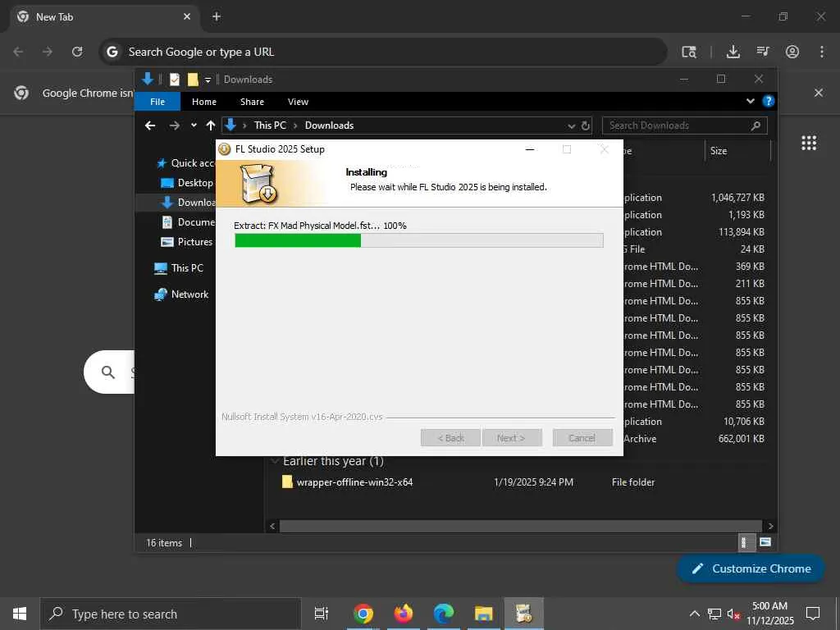Viewport: 840px width, 630px height.
Task: Open Chrome downloads icon in toolbar
Action: (x=733, y=52)
